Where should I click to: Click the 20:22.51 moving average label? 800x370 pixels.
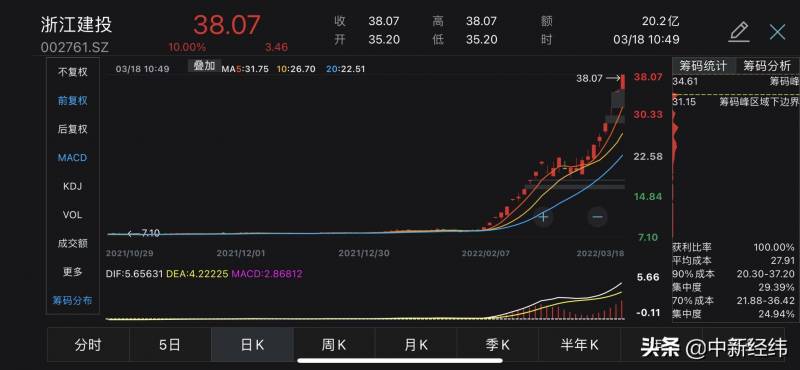pyautogui.click(x=345, y=69)
